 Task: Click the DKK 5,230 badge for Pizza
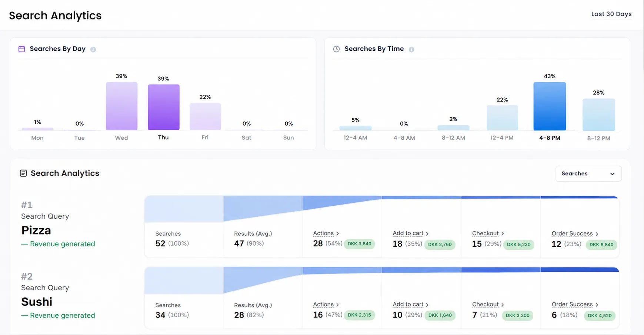tap(518, 245)
